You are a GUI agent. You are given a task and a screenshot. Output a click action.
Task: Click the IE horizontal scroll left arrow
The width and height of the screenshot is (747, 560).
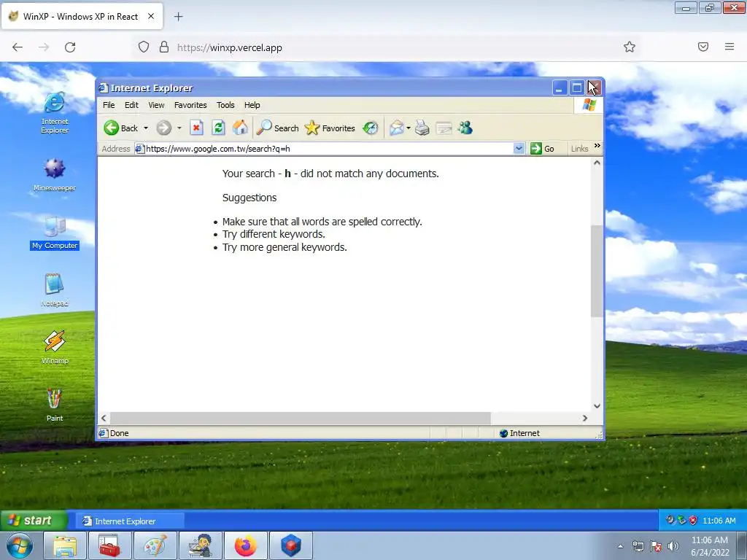(104, 418)
